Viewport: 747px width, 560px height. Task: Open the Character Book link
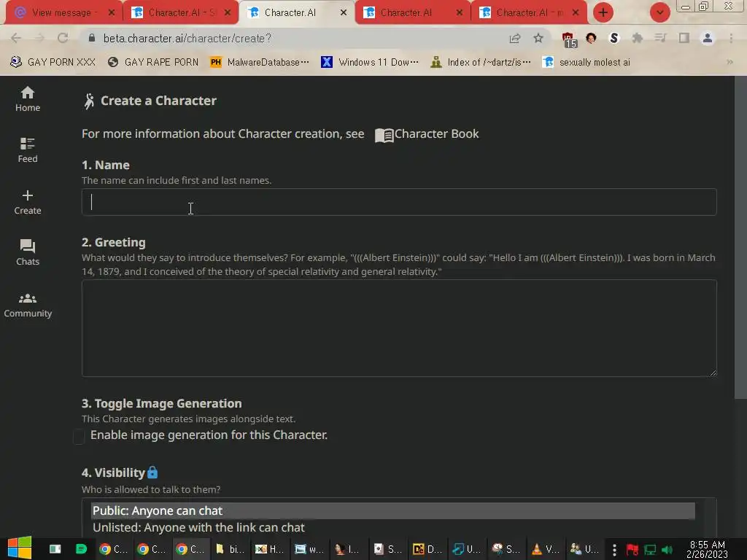pos(427,134)
